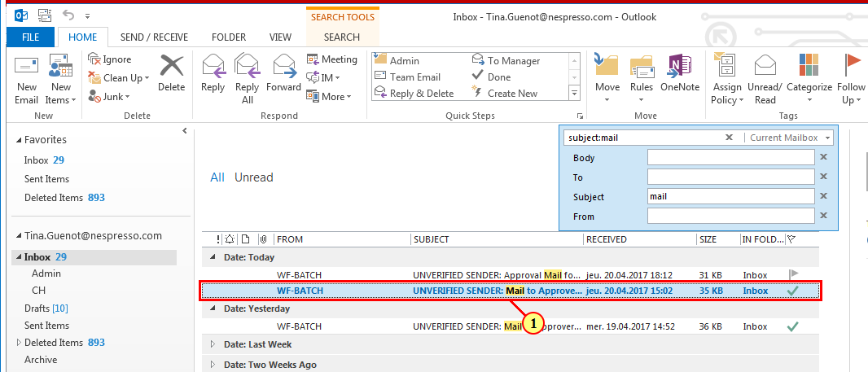
Task: Collapse the Date: Today group
Action: 213,257
